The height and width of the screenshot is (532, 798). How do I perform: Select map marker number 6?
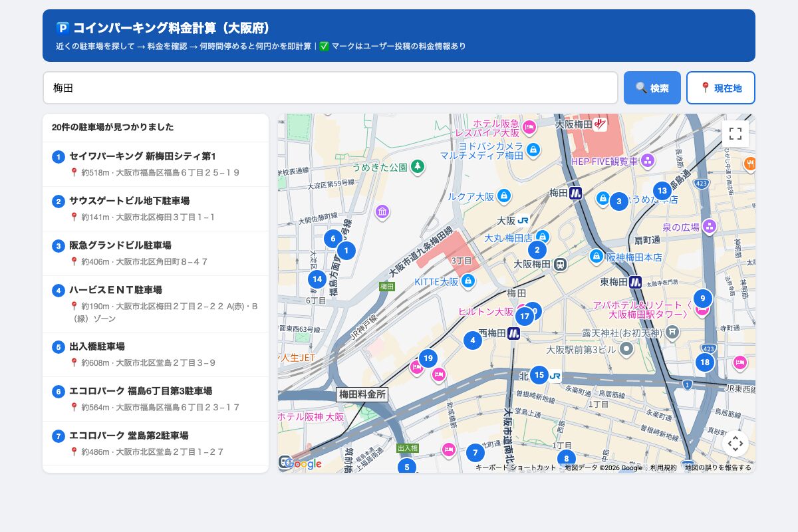click(x=333, y=238)
